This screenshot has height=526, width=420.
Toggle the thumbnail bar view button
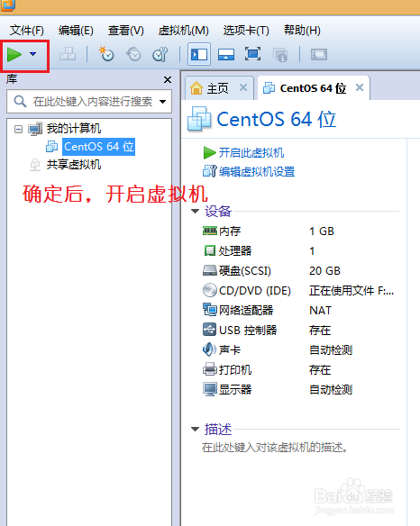[226, 54]
